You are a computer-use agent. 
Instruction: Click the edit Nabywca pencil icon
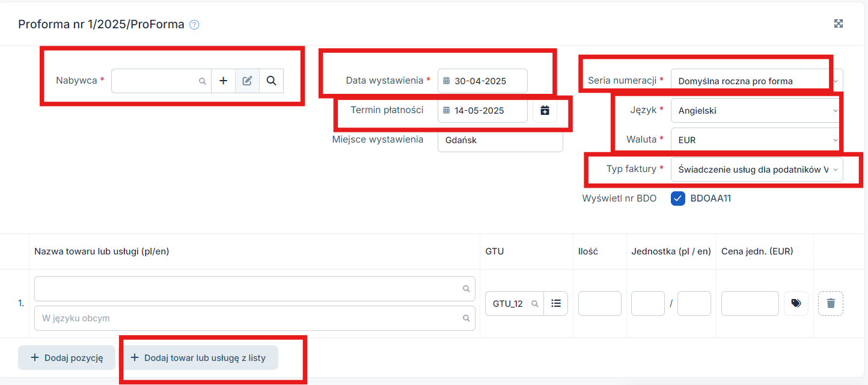pyautogui.click(x=247, y=81)
